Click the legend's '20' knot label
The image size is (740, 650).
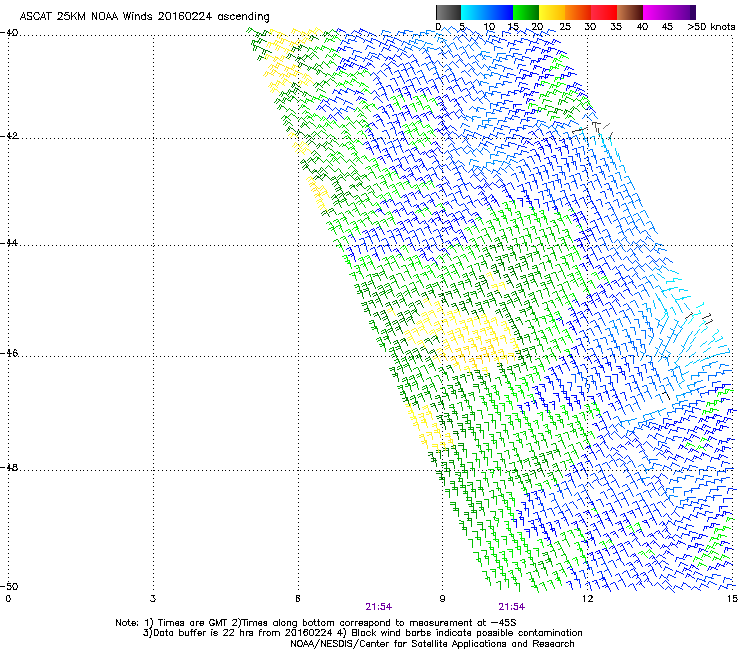(538, 27)
